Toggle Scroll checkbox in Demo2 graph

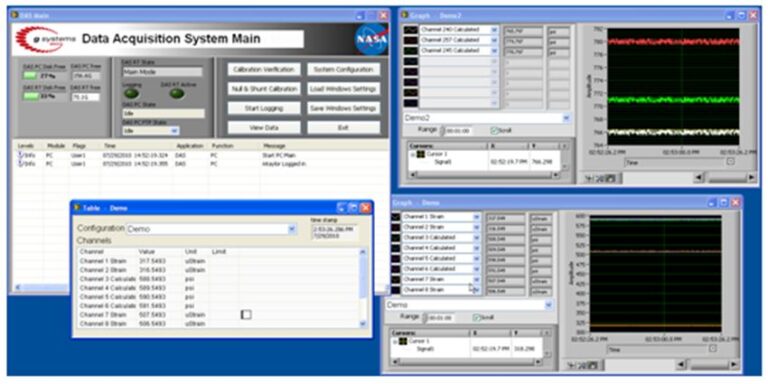click(x=494, y=131)
